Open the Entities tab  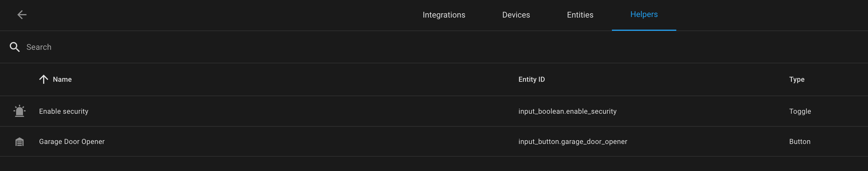point(580,15)
